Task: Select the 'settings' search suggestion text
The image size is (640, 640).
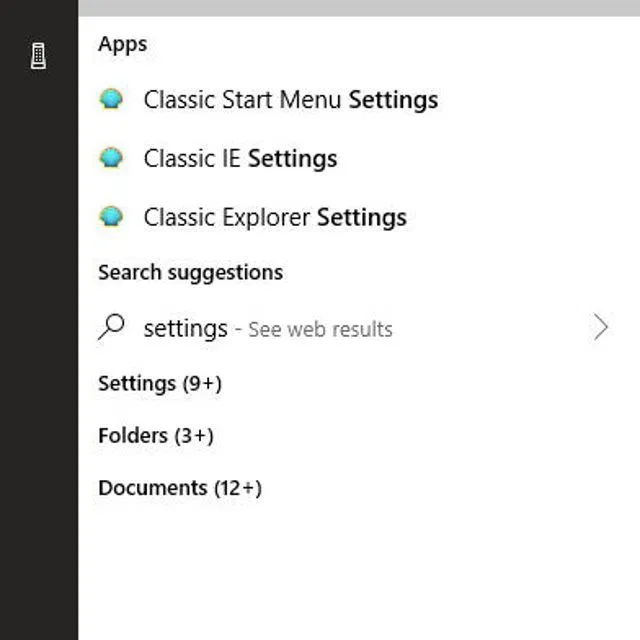Action: click(185, 328)
